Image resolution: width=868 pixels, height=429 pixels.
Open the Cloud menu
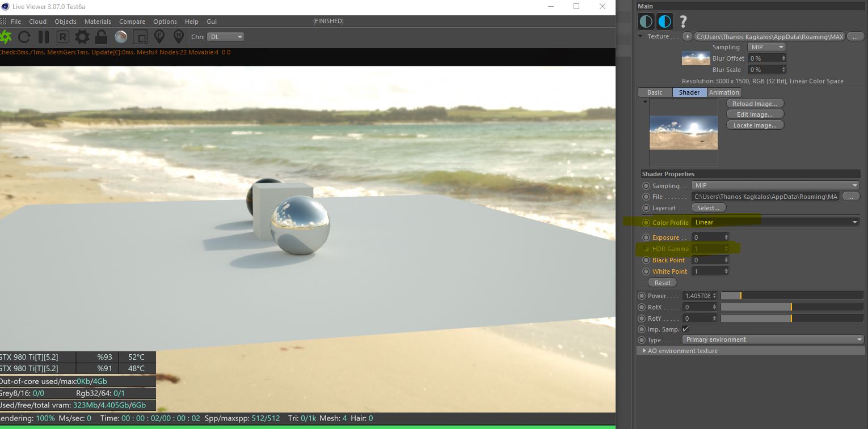click(38, 22)
